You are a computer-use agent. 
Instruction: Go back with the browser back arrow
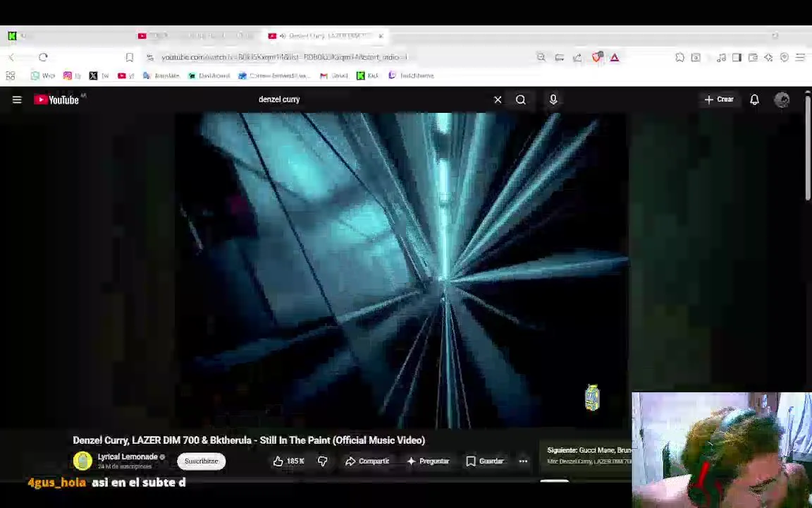pyautogui.click(x=11, y=57)
